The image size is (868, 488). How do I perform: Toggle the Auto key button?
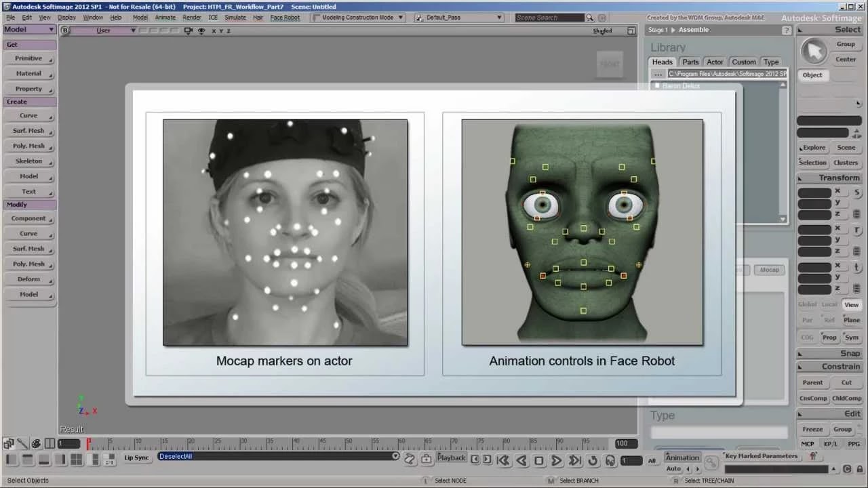(673, 468)
